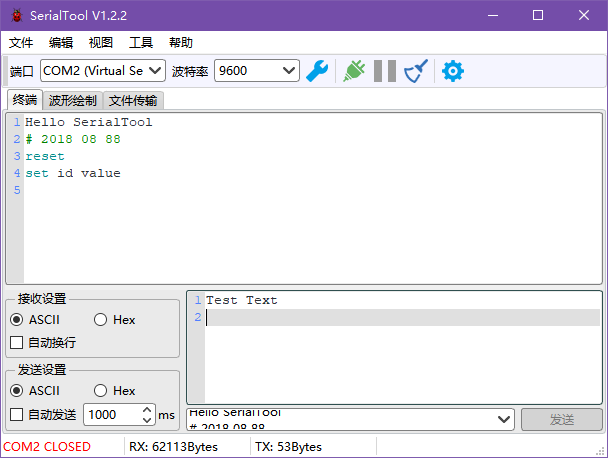The height and width of the screenshot is (458, 608).
Task: Click the 'reset' line in terminal
Action: [x=45, y=156]
